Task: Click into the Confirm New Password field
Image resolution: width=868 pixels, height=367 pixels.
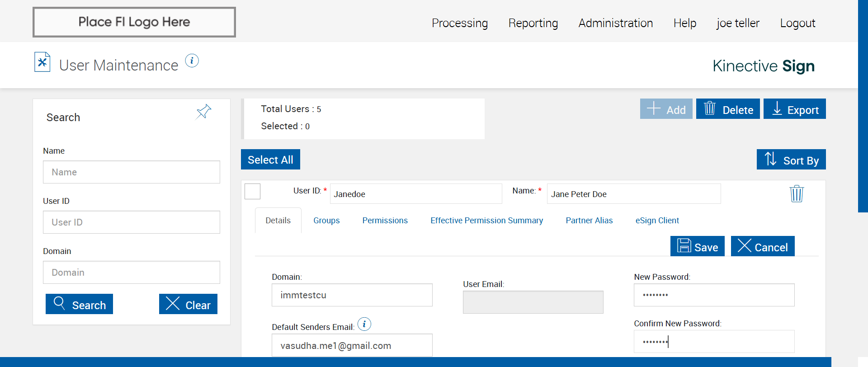Action: (x=713, y=342)
